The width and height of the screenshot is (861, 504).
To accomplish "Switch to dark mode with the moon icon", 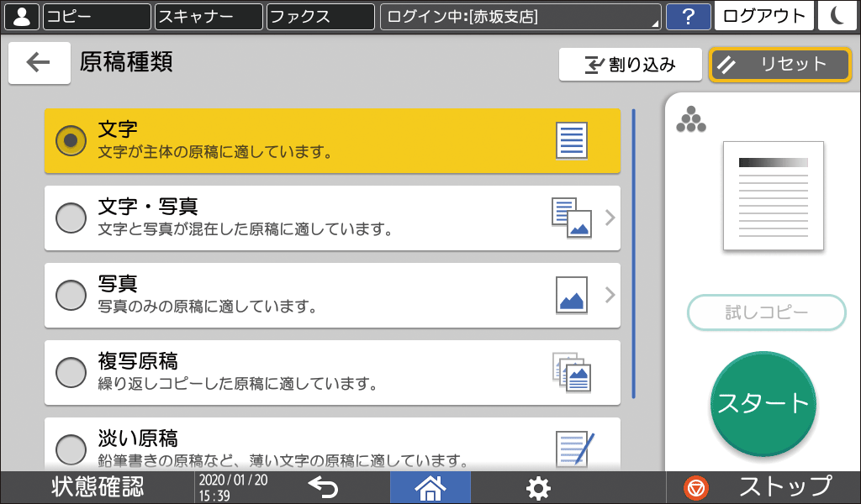I will (837, 15).
